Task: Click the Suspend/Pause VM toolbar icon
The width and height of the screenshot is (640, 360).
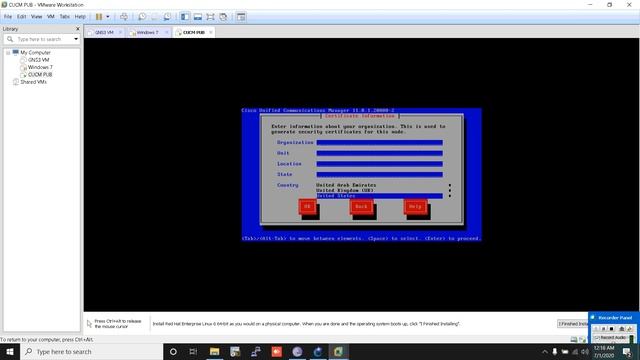Action: [99, 17]
